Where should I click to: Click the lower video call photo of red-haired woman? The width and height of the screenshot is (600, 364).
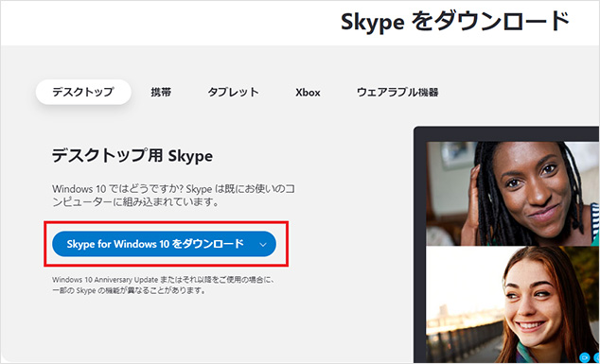point(512,304)
